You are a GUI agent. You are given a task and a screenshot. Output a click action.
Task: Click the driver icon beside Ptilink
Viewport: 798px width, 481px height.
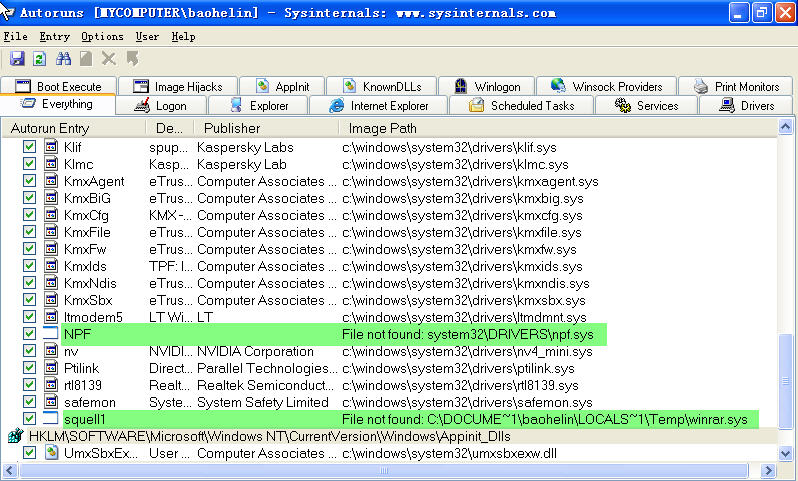coord(51,367)
